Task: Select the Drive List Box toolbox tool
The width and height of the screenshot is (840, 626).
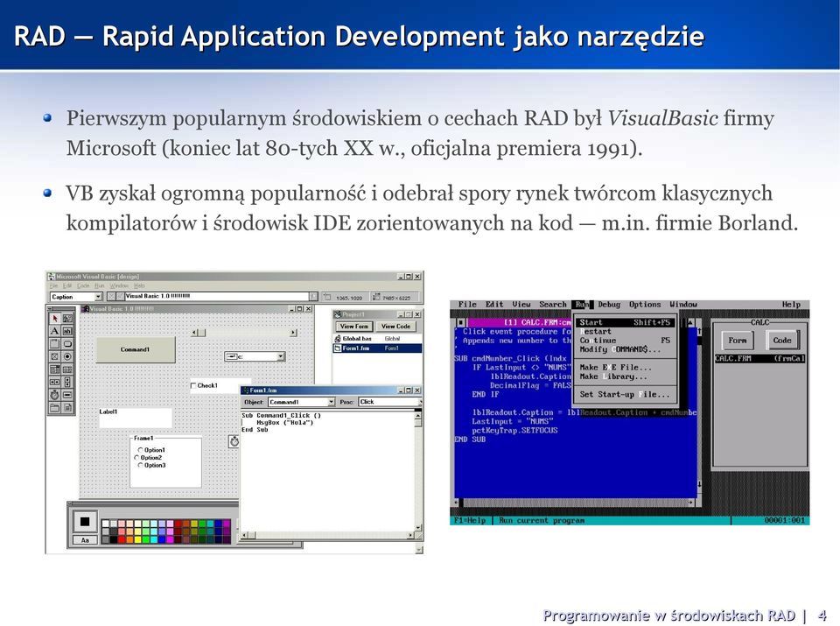Action: tap(67, 395)
